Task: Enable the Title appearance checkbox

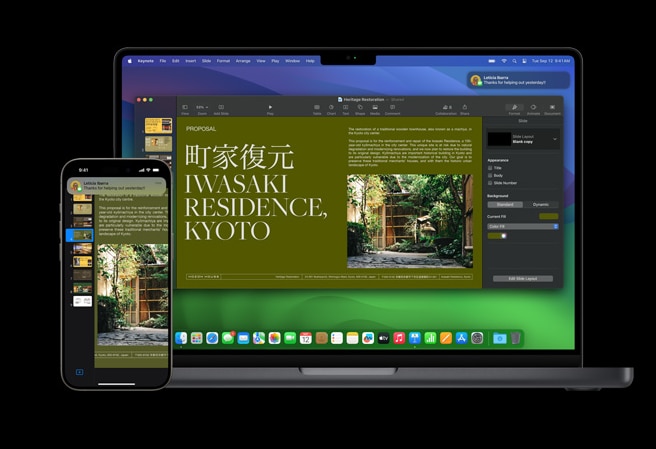Action: (490, 168)
